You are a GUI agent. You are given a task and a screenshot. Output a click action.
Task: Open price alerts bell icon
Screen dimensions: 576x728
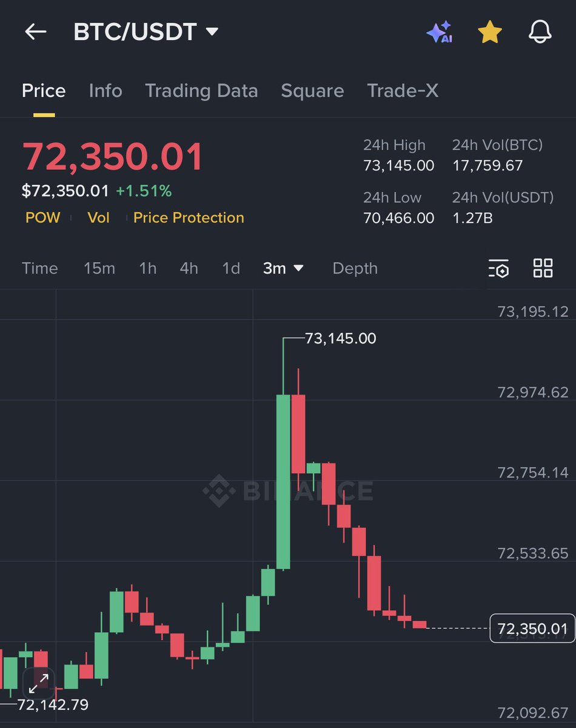540,32
